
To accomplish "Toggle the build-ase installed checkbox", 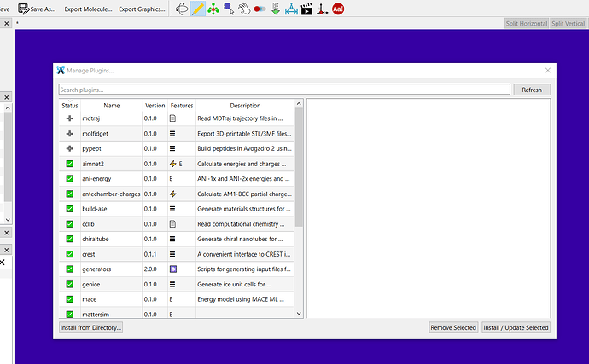I will [70, 209].
